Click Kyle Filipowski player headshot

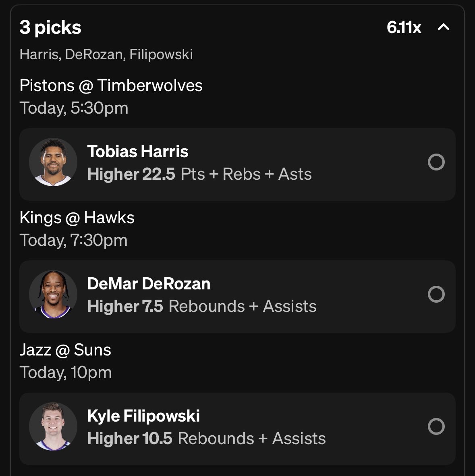53,426
